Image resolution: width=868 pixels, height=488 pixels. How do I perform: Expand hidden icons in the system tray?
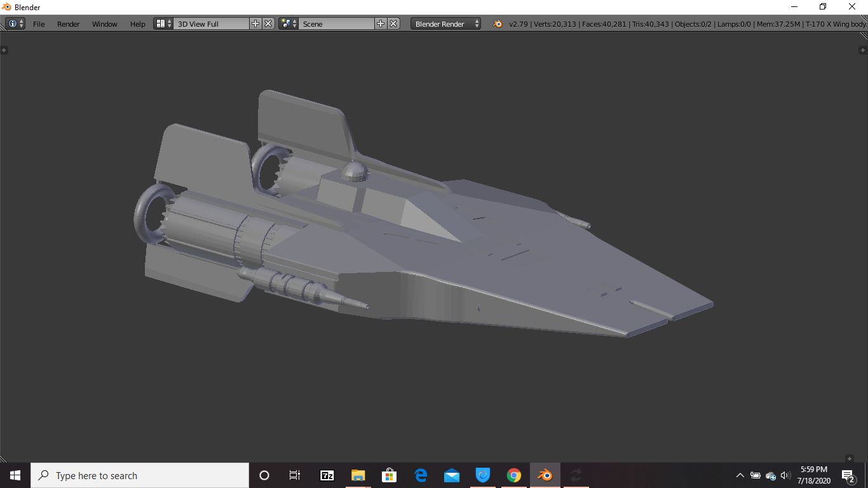pyautogui.click(x=740, y=475)
